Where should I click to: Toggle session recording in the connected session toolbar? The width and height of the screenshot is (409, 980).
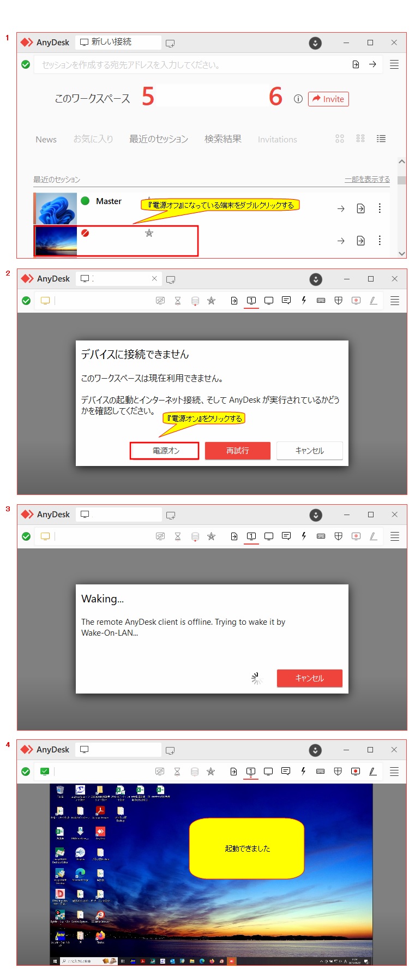pyautogui.click(x=356, y=772)
